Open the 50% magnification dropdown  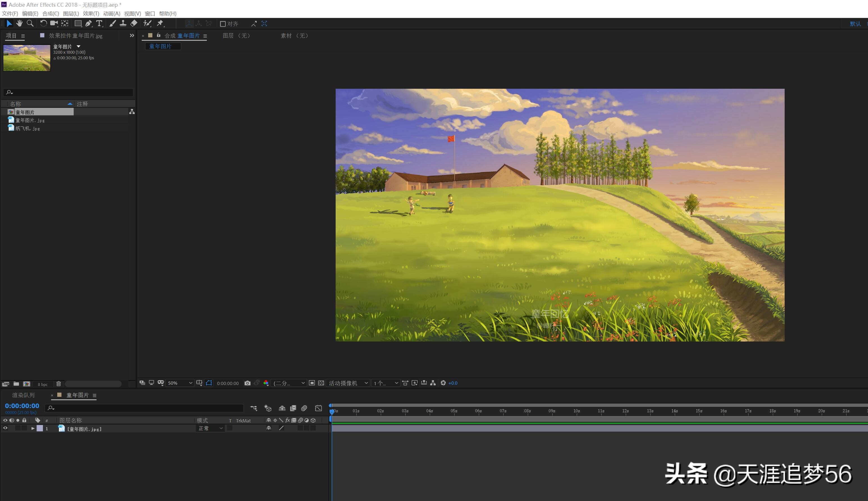point(180,383)
